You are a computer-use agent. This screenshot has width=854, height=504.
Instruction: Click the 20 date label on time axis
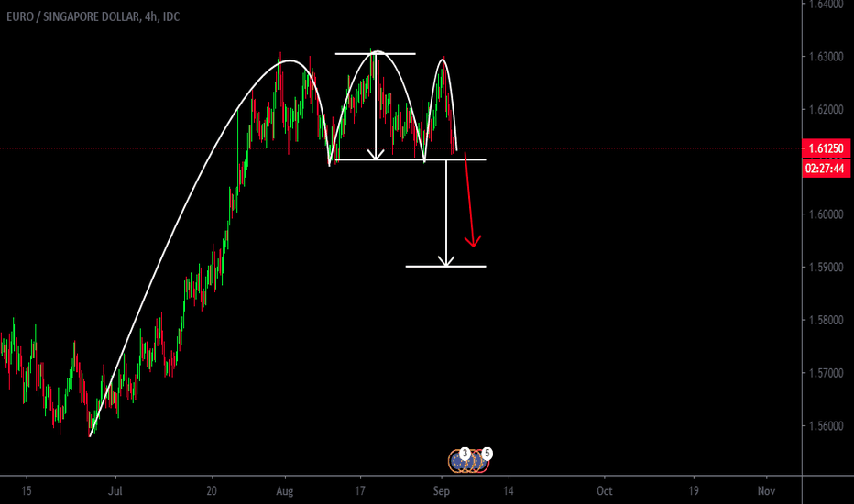(x=212, y=491)
